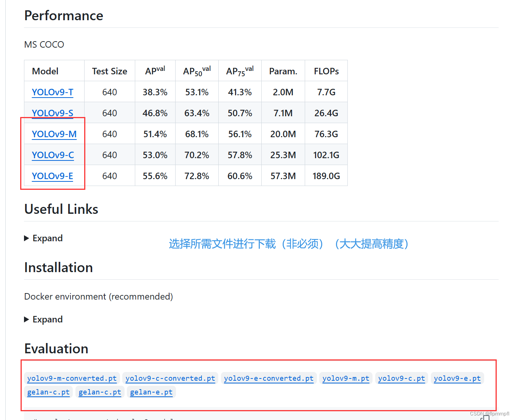515x420 pixels.
Task: Select the 41.3% cell
Action: click(240, 92)
